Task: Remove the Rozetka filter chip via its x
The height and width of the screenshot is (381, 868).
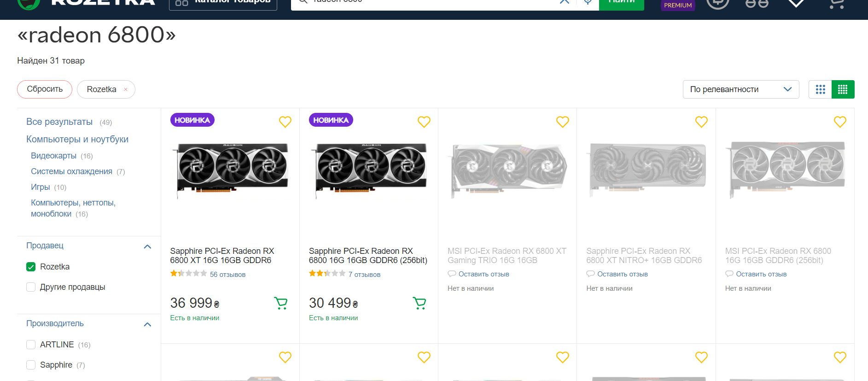Action: 126,89
